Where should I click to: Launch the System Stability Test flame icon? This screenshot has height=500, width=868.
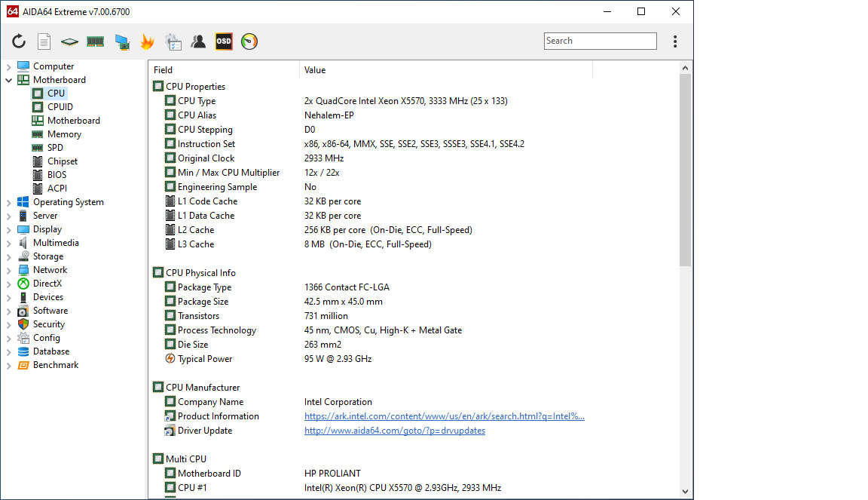click(x=148, y=41)
